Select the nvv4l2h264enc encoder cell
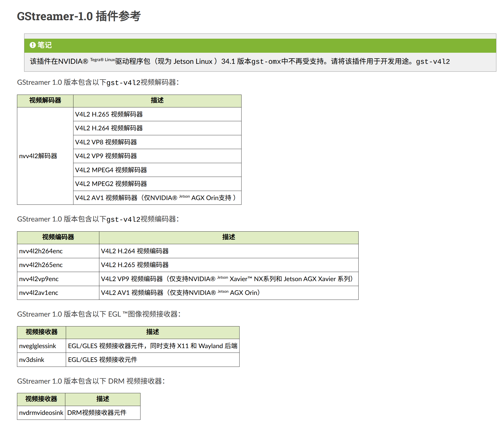 click(41, 251)
